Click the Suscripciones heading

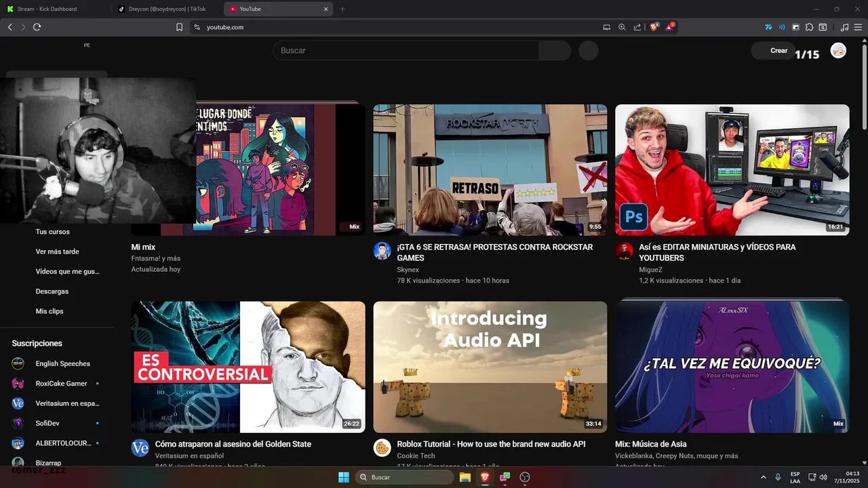(x=37, y=344)
